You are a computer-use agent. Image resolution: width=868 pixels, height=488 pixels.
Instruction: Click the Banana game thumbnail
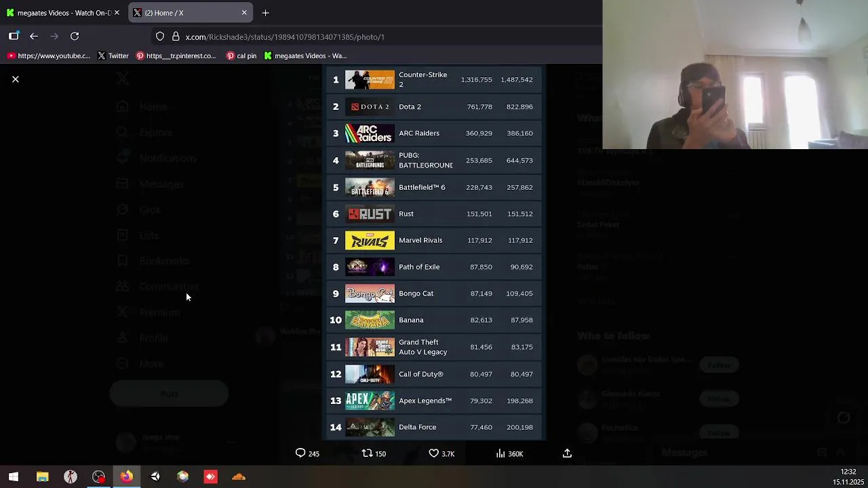(x=370, y=320)
